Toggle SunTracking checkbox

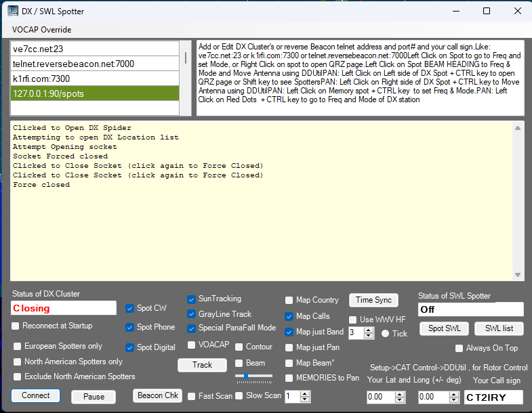tap(191, 299)
